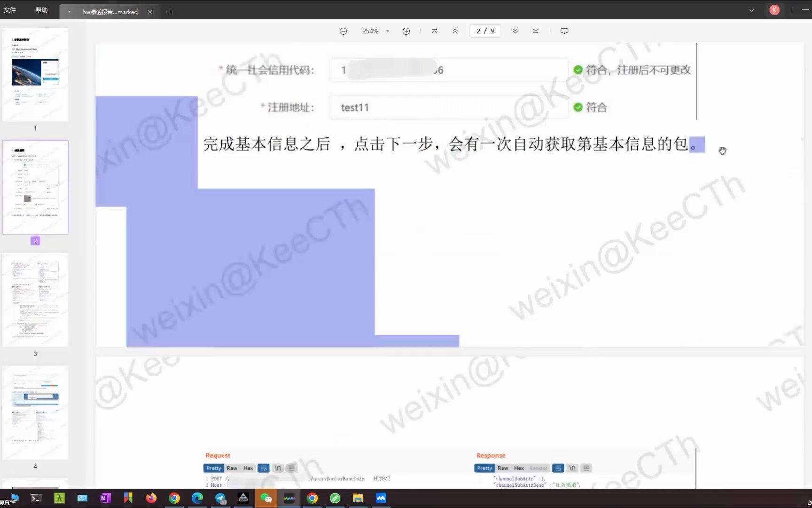Click the queryDealerBaseInfo request line text
This screenshot has height=508, width=812.
click(337, 479)
